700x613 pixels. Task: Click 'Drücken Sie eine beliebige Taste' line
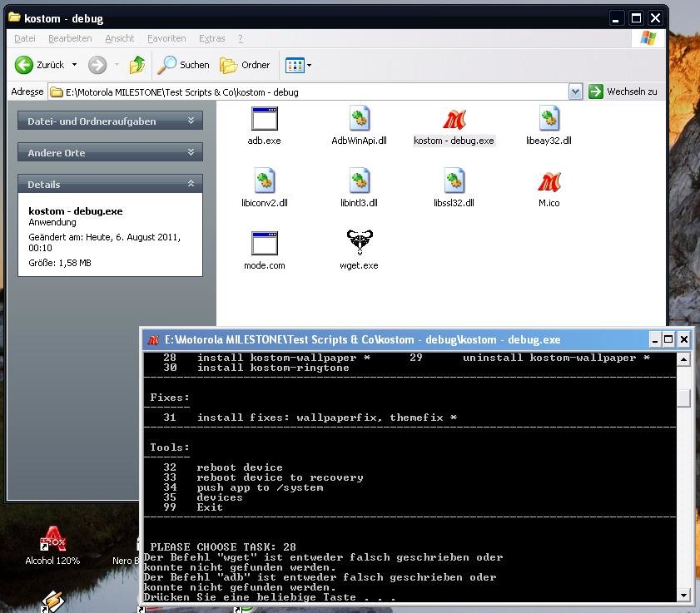[269, 597]
